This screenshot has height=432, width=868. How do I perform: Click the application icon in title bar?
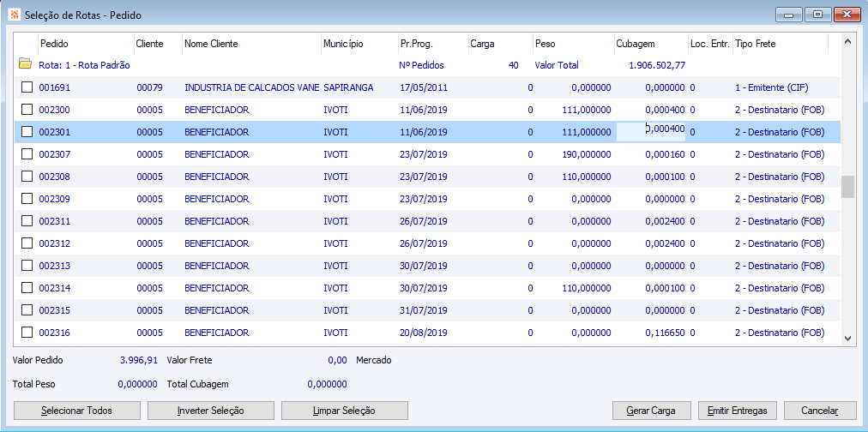15,15
